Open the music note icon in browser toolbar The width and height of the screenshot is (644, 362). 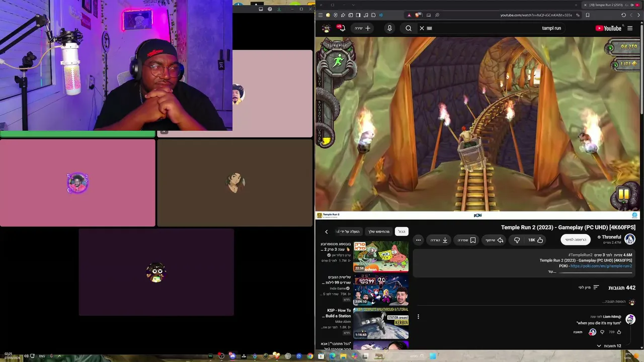pyautogui.click(x=366, y=15)
